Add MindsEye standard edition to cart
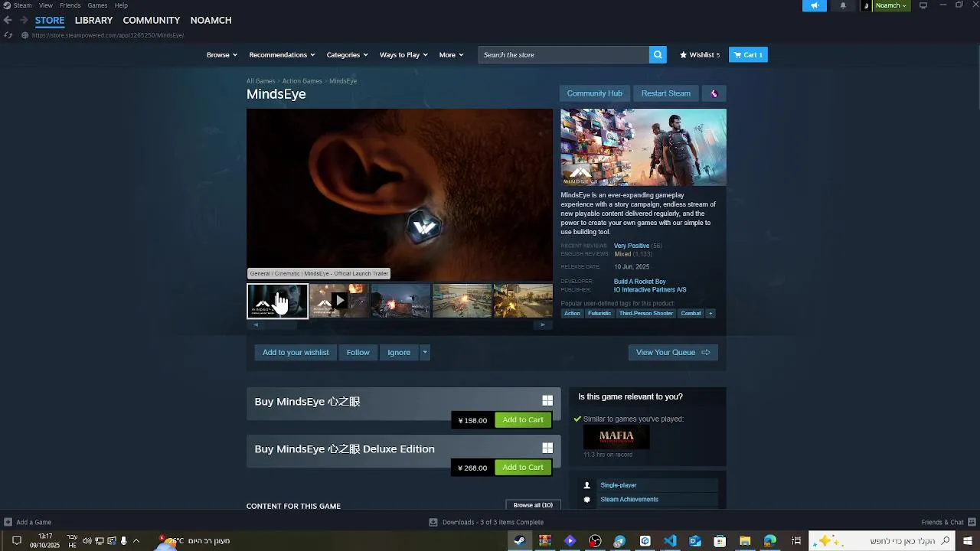This screenshot has width=980, height=551. [523, 419]
